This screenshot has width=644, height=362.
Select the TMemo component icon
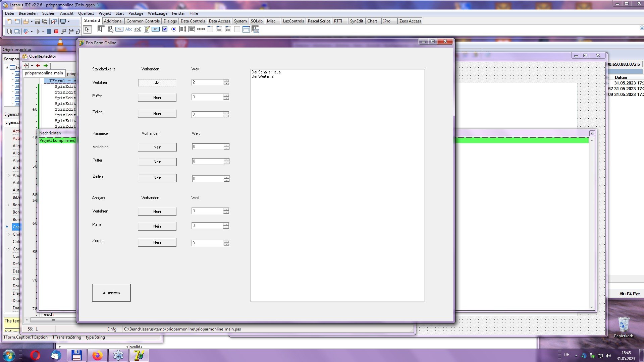click(x=147, y=29)
